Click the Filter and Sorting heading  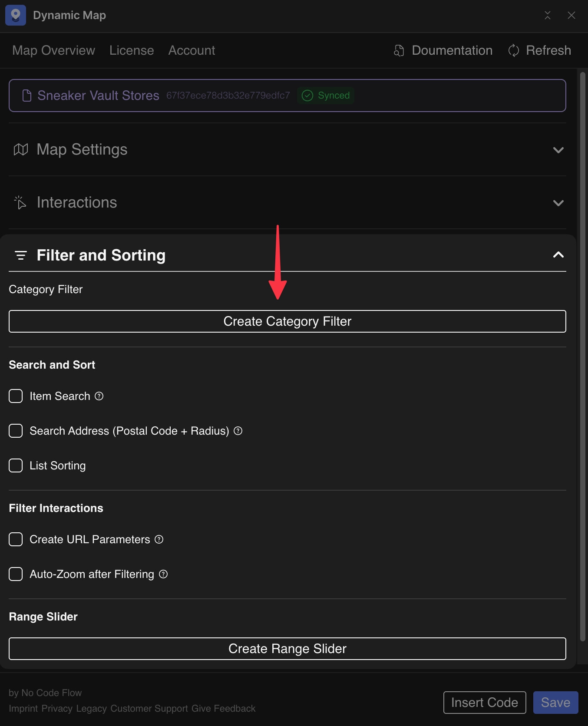101,255
